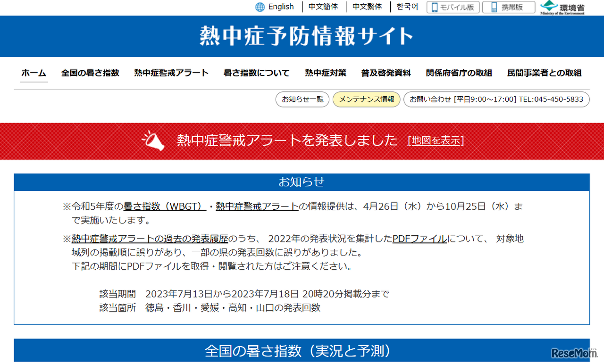Click the English globe icon
The height and width of the screenshot is (364, 604).
[x=260, y=7]
